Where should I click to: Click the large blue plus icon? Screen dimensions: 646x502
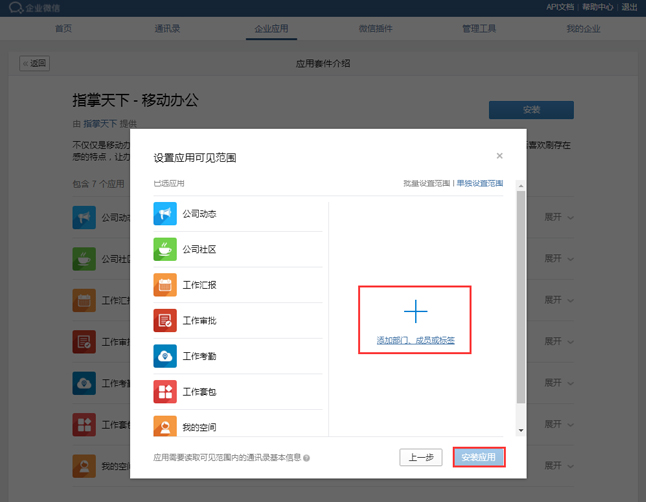tap(416, 312)
